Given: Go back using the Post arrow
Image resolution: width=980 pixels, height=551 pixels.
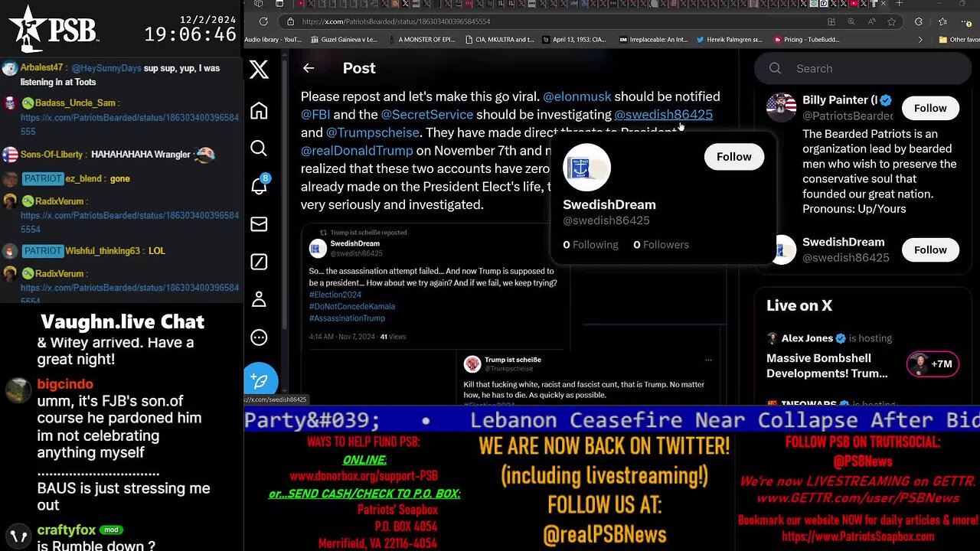Looking at the screenshot, I should click(309, 68).
